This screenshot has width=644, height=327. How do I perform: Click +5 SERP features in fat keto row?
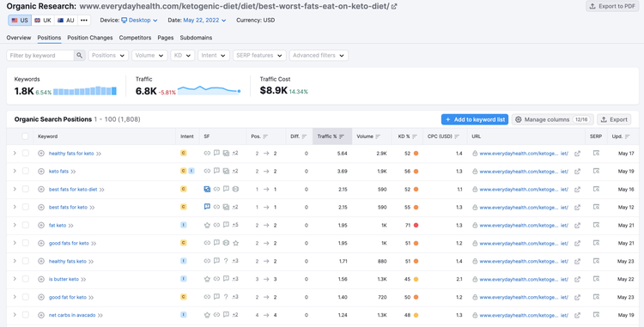(x=235, y=225)
